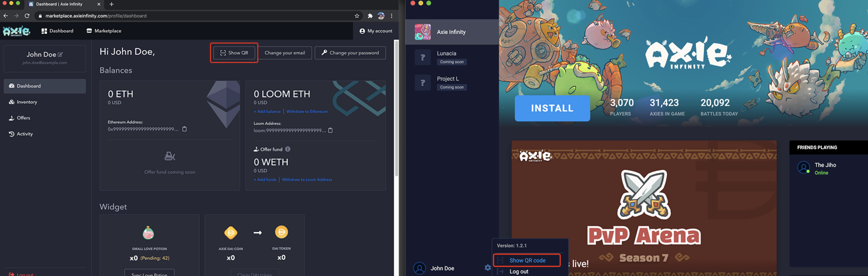The image size is (868, 276).
Task: Open the Marketplace top navigation item
Action: click(104, 31)
